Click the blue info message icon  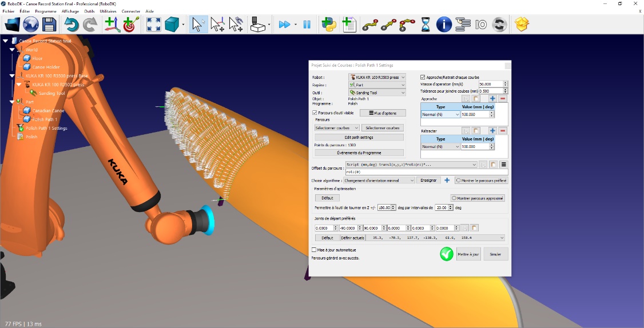[x=444, y=25]
